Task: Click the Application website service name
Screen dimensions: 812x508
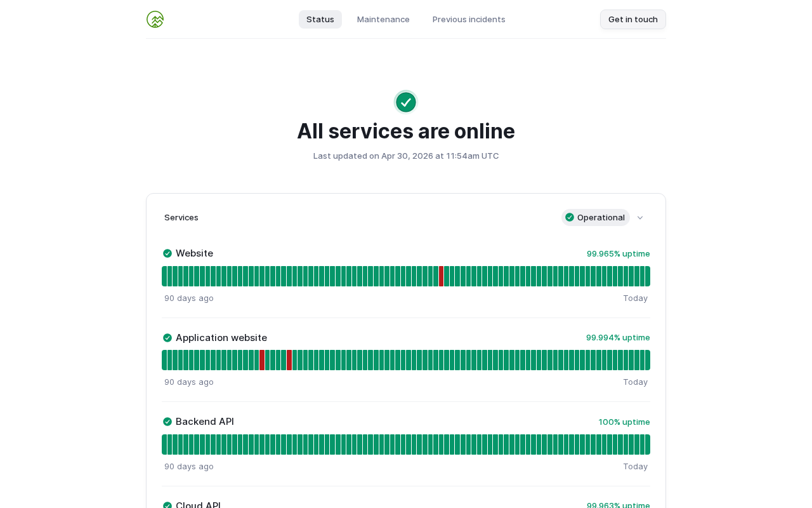Action: click(221, 338)
